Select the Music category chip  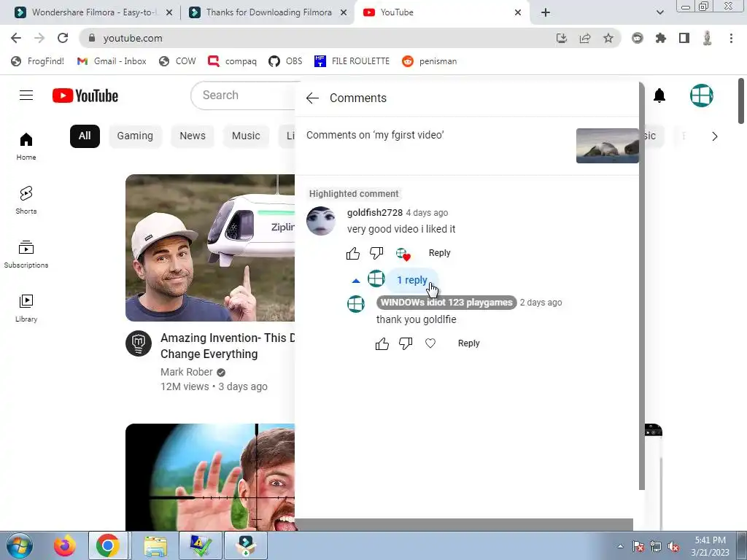pos(246,136)
